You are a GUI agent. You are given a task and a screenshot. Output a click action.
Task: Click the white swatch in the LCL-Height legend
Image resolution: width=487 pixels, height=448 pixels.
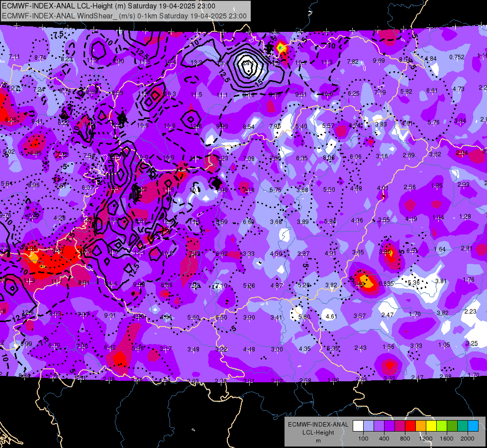358,426
